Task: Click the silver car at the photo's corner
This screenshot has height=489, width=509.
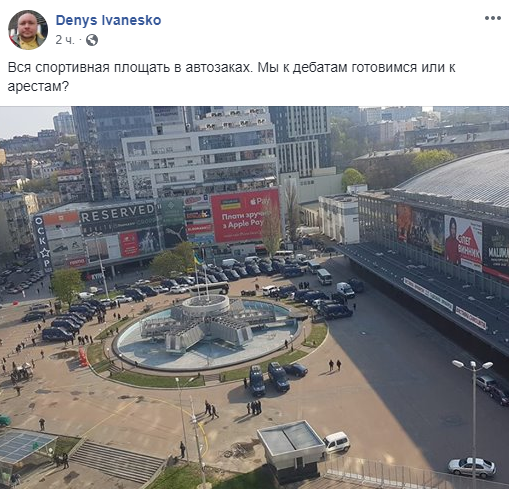Action: [472, 467]
